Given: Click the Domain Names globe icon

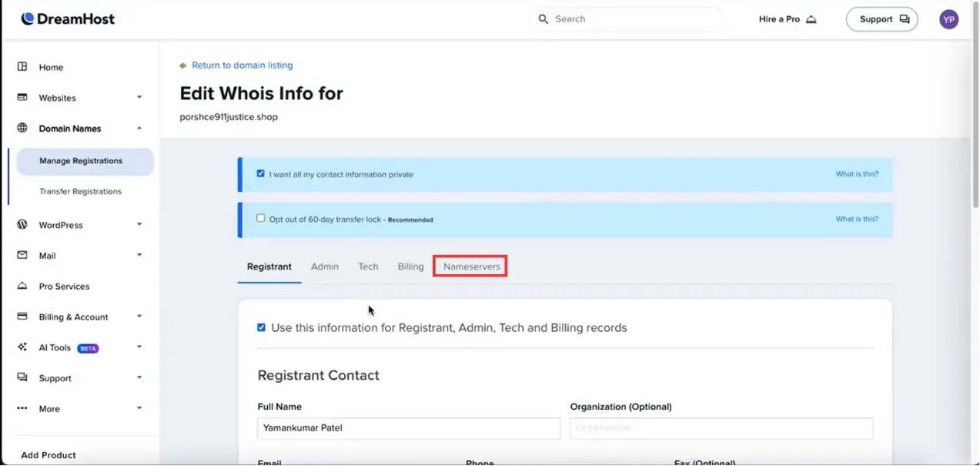Looking at the screenshot, I should point(22,129).
